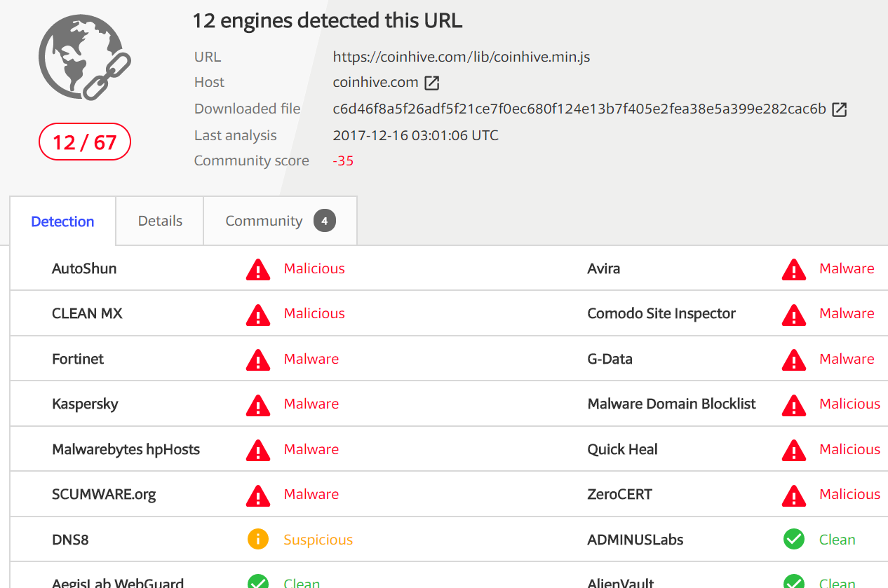This screenshot has height=588, width=888.
Task: Click the 'Community score' label
Action: point(252,160)
